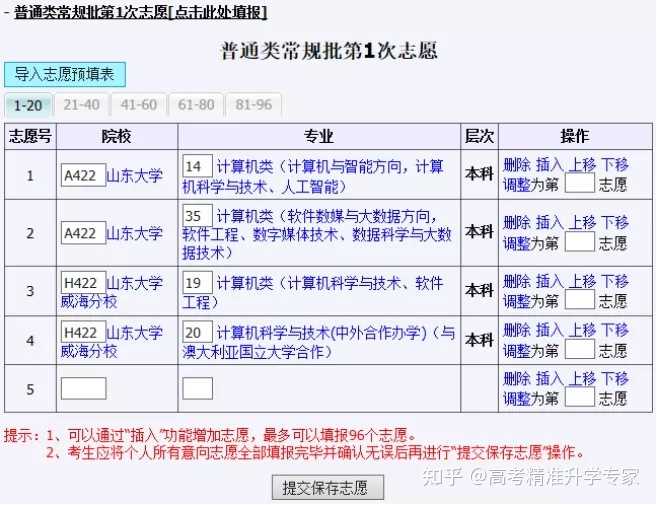Image resolution: width=657 pixels, height=505 pixels.
Task: Click empty school code field in row 5
Action: coord(83,388)
